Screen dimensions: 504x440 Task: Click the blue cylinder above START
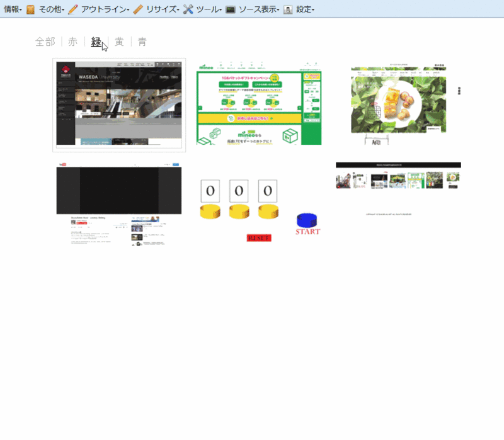307,219
